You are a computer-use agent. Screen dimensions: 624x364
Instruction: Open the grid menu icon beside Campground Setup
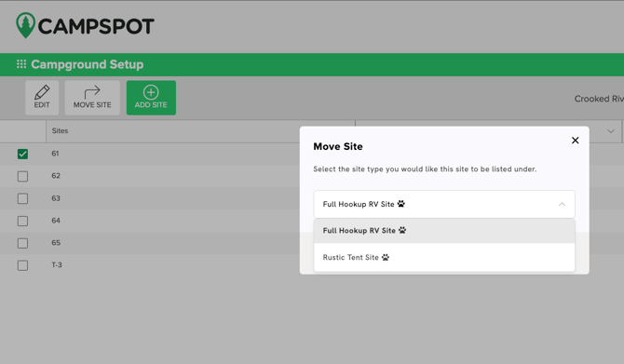click(x=21, y=64)
